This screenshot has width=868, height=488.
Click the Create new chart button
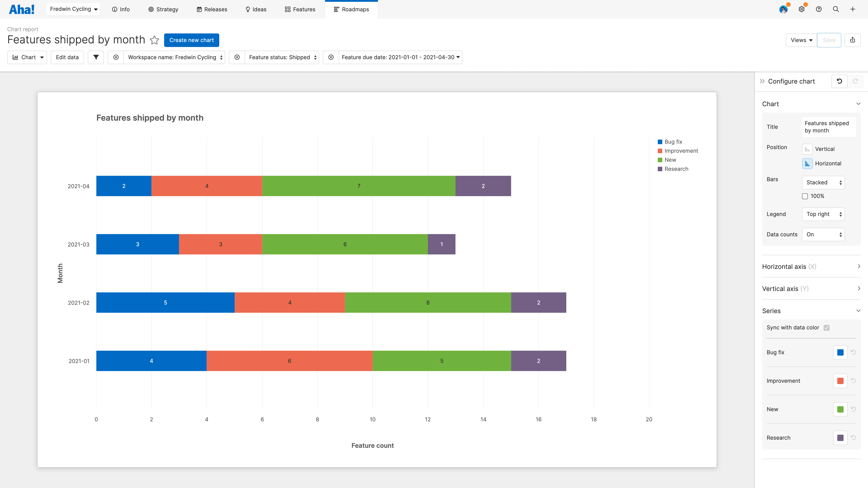click(191, 40)
